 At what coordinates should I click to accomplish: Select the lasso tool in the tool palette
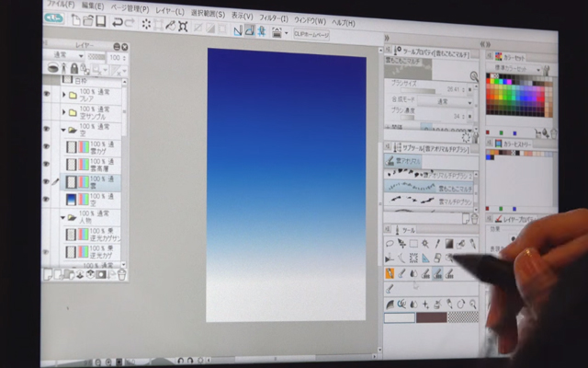coord(390,244)
